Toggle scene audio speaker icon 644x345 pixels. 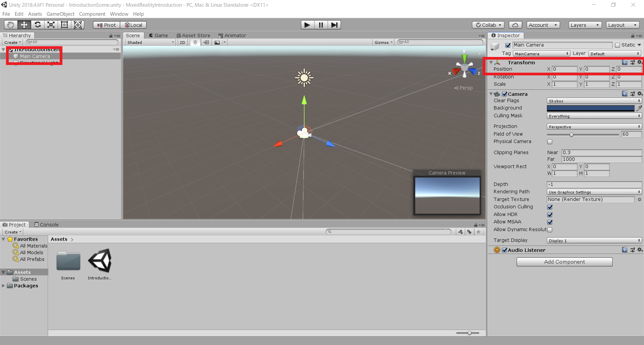pos(206,43)
